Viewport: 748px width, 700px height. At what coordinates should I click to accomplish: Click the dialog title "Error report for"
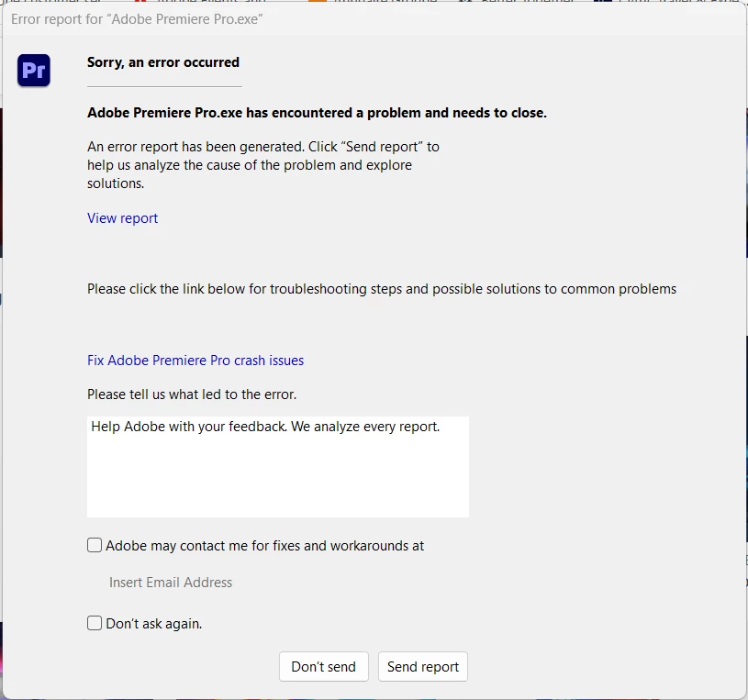tap(137, 19)
